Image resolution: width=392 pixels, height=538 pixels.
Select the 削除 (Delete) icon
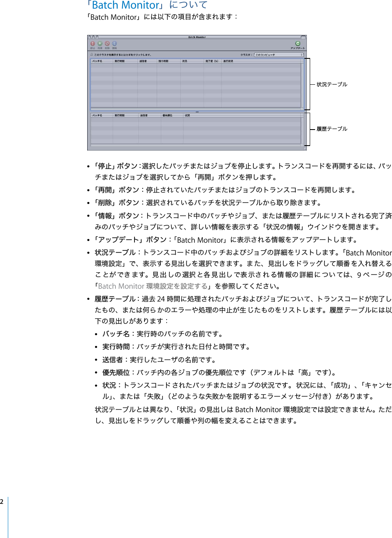click(x=107, y=43)
